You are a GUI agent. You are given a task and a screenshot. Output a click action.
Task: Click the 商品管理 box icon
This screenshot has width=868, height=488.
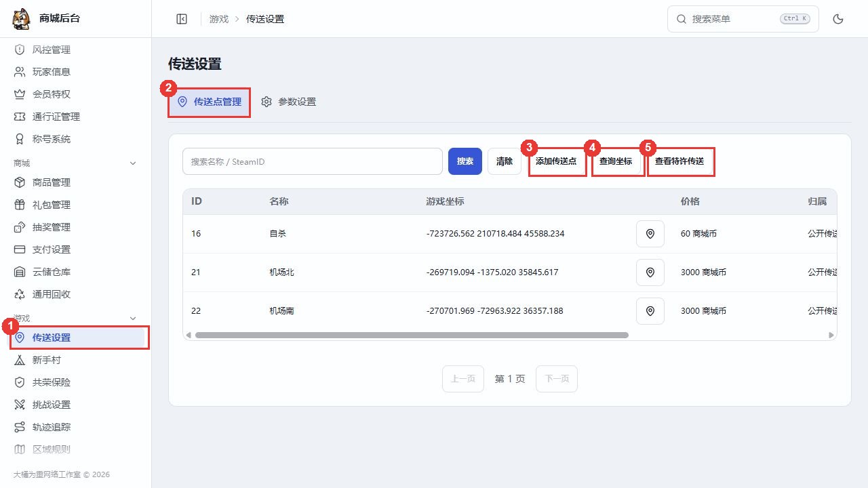pos(20,182)
